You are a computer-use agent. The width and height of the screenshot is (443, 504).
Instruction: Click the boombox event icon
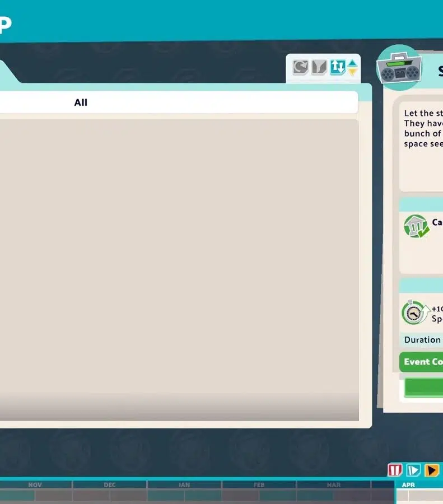click(x=398, y=69)
